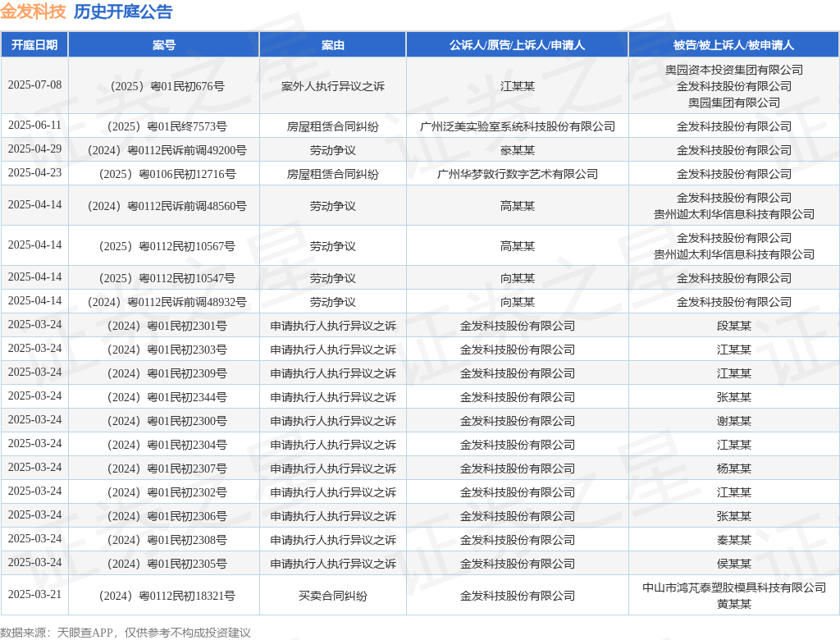Click the 数据来源 天眼查APP footer text
The width and height of the screenshot is (840, 640).
tap(126, 633)
